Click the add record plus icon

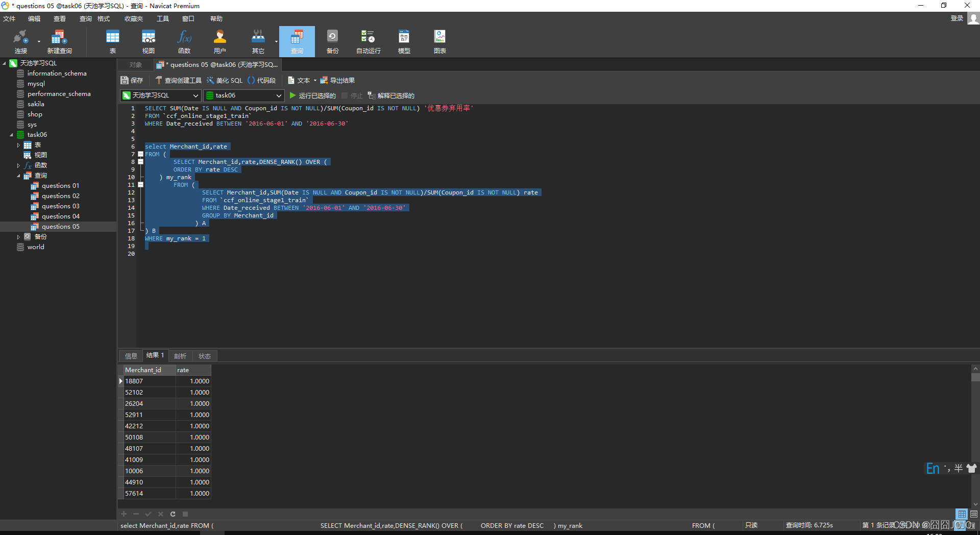[x=124, y=514]
